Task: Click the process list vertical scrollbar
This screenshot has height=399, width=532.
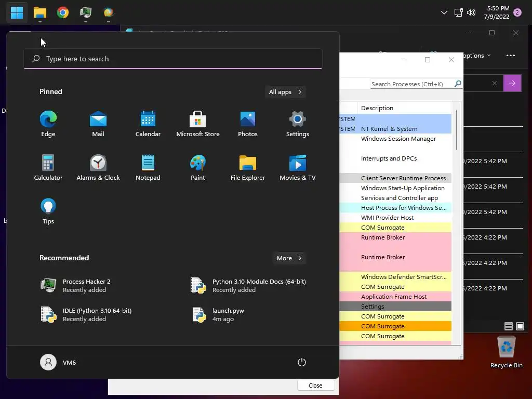Action: pos(457,130)
